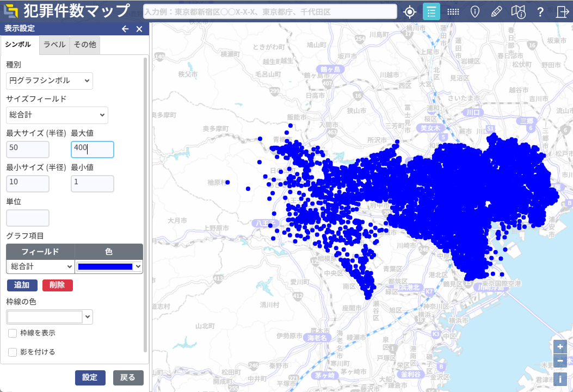
Task: Click the info pin icon
Action: point(475,12)
